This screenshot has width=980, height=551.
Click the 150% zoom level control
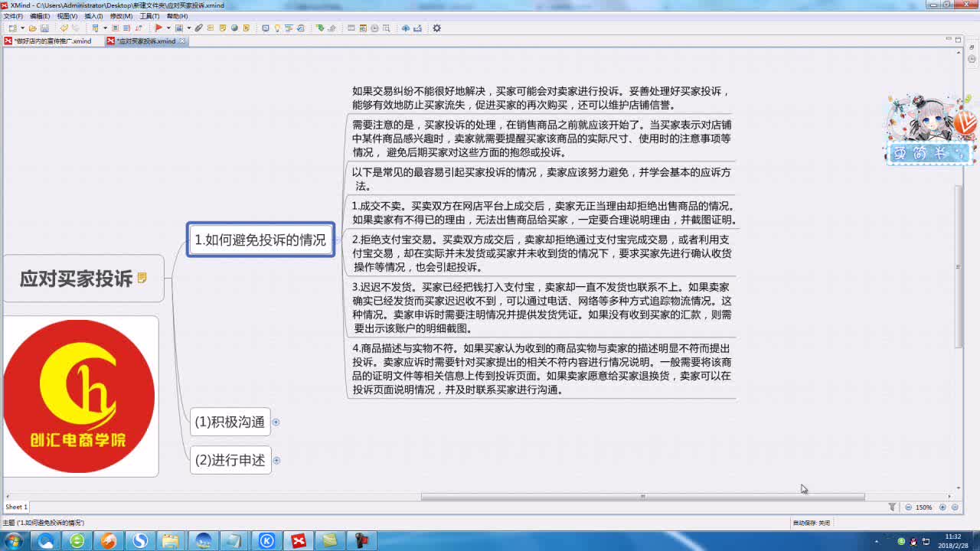click(x=925, y=507)
